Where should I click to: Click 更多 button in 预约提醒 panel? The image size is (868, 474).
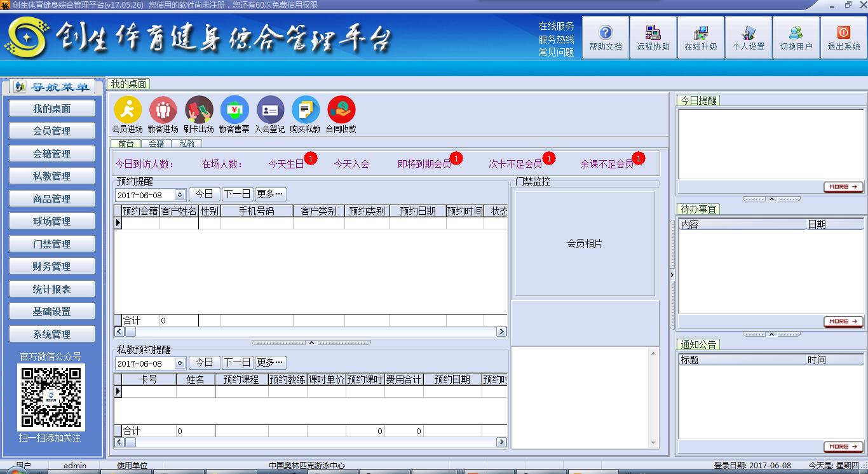coord(270,194)
